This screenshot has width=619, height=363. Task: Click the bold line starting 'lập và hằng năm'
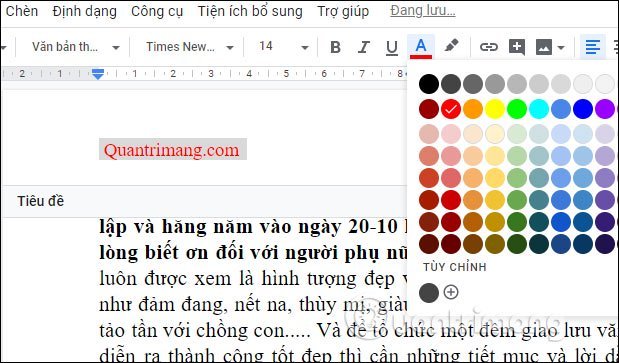point(253,227)
